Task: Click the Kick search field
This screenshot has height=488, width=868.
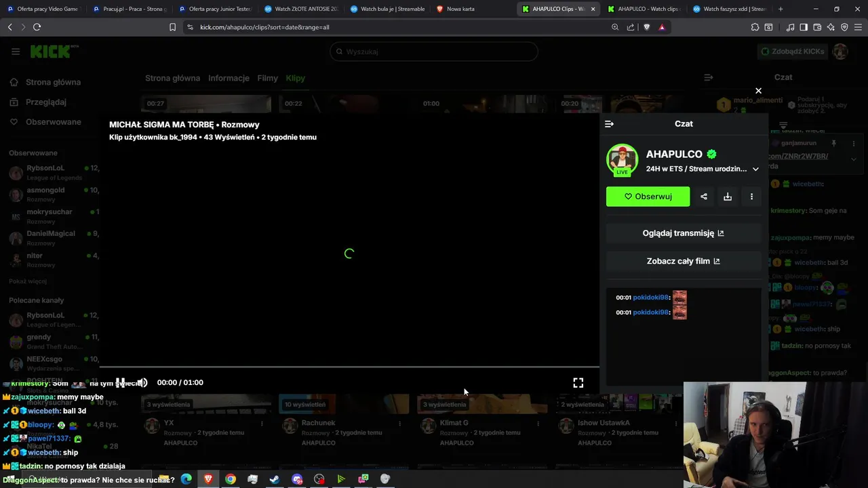Action: (x=434, y=52)
